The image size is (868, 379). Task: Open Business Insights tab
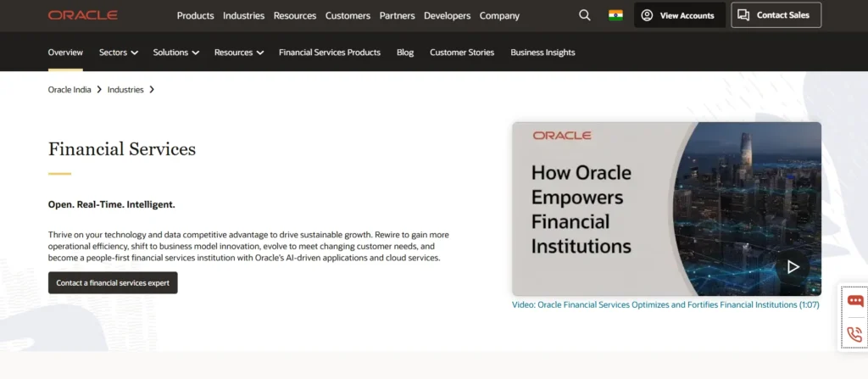(x=542, y=52)
